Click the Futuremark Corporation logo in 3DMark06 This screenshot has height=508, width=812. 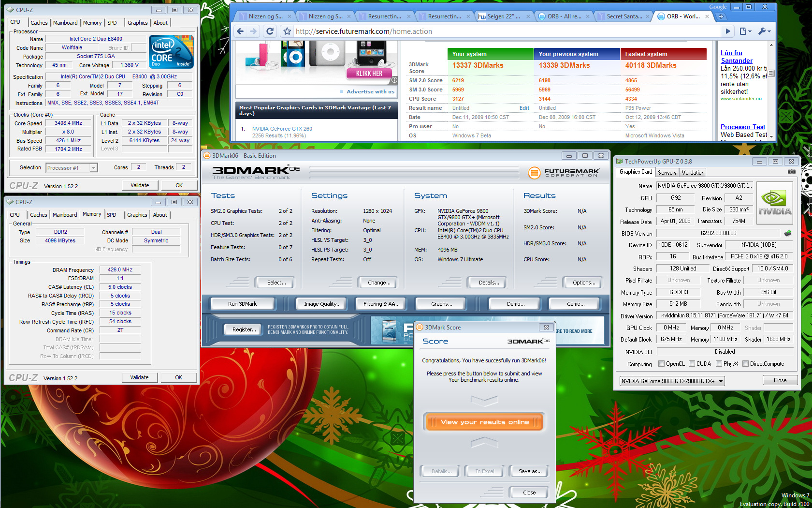pos(564,173)
